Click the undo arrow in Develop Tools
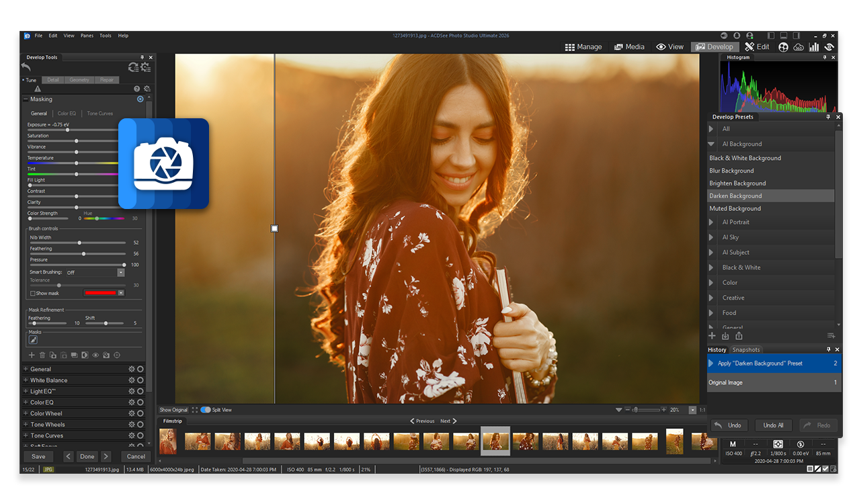Viewport: 857px width, 504px height. point(26,67)
